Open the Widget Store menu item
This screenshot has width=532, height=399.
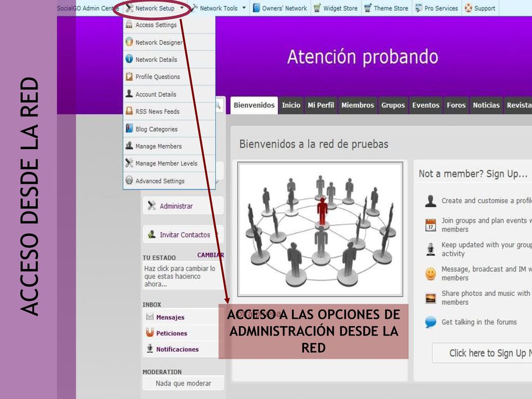coord(335,8)
